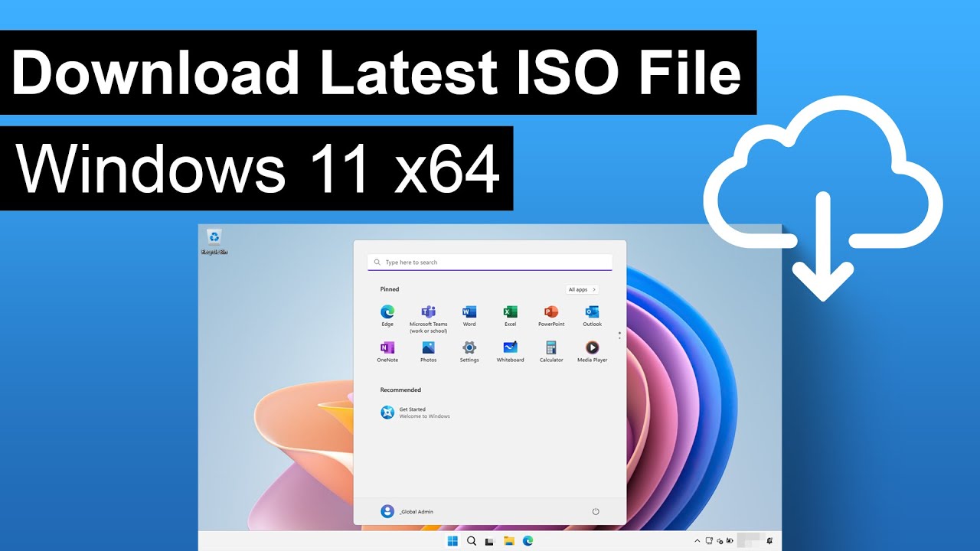The width and height of the screenshot is (980, 551).
Task: Open the Global Admin user account menu
Action: (x=407, y=511)
